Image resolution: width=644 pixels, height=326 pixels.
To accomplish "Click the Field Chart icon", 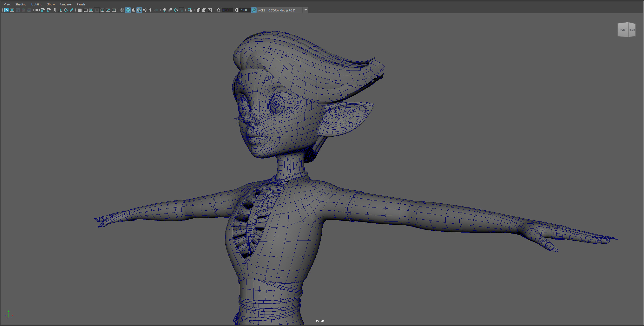I will pyautogui.click(x=102, y=10).
